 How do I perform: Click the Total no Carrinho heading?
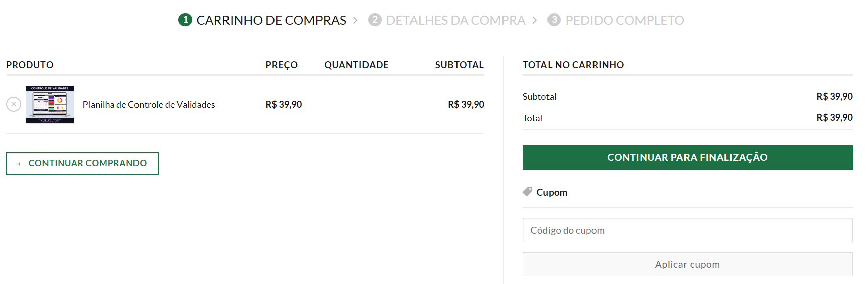pos(573,65)
